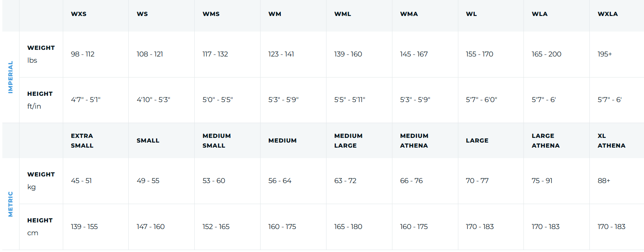
Task: Select the WMA size header
Action: (409, 14)
